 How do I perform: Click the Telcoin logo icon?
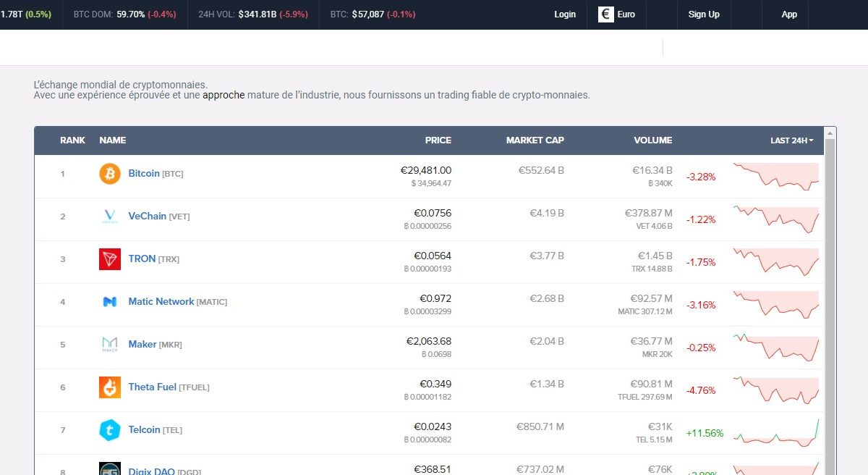110,430
